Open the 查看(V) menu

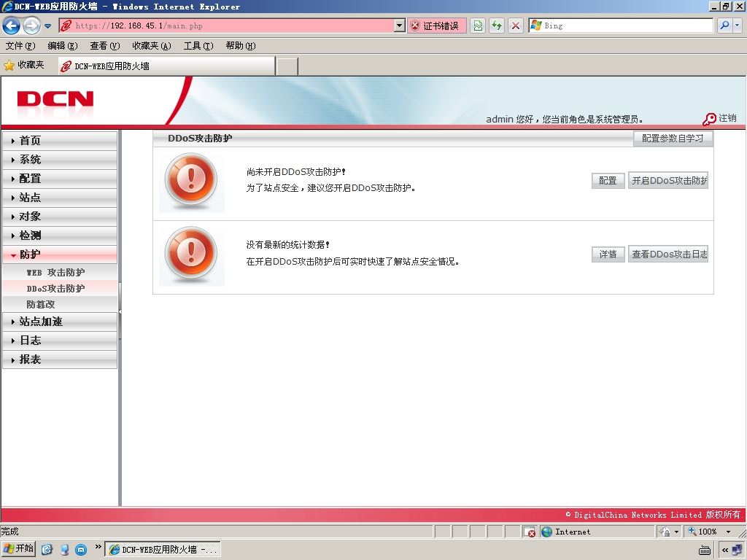tap(105, 46)
